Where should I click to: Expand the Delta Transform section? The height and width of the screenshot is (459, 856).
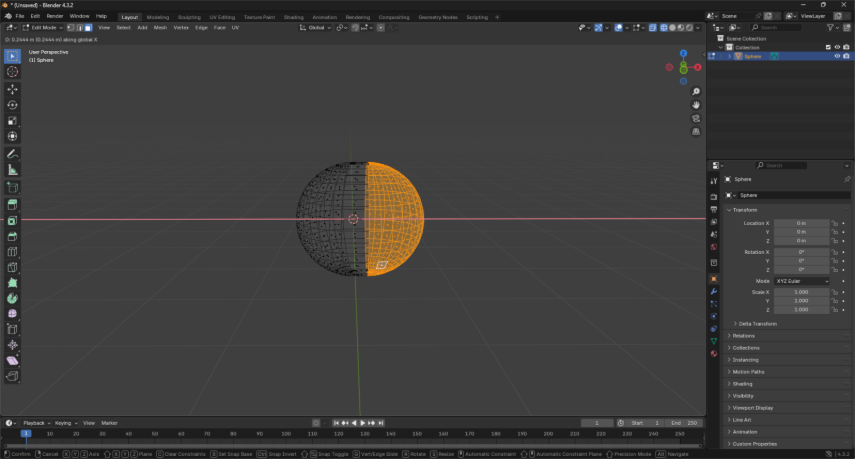coord(756,324)
